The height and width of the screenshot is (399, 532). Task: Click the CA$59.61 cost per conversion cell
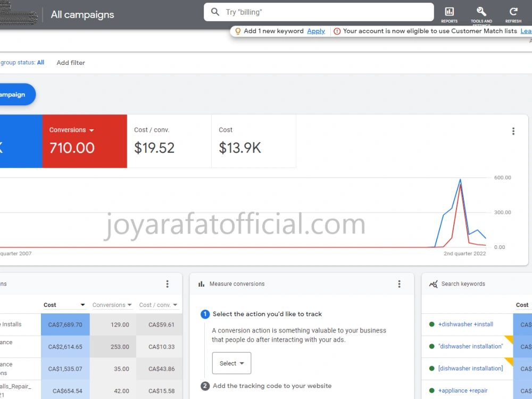(160, 325)
